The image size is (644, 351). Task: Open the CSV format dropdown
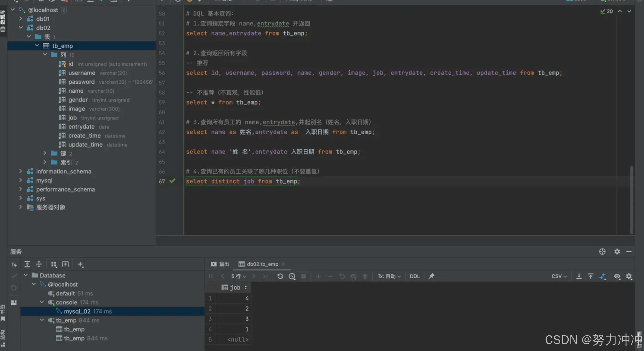(x=559, y=276)
